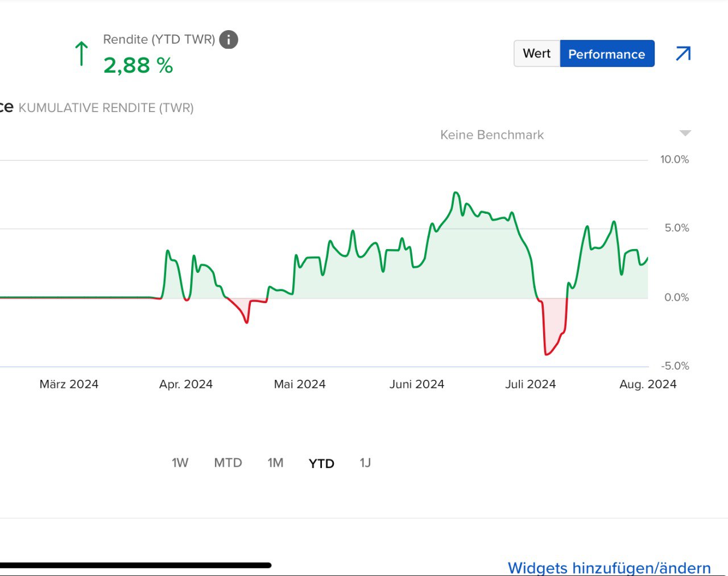Open the Keine Benchmark selector
728x576 pixels.
click(492, 135)
